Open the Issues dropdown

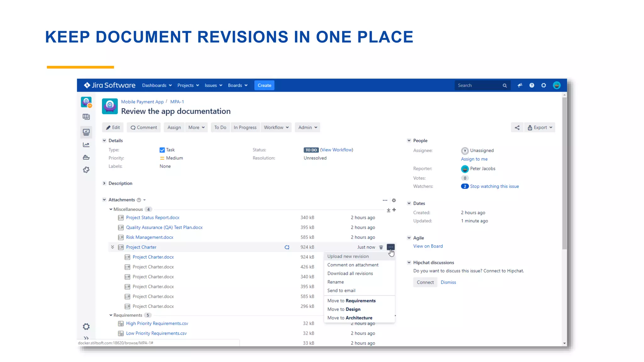[214, 85]
